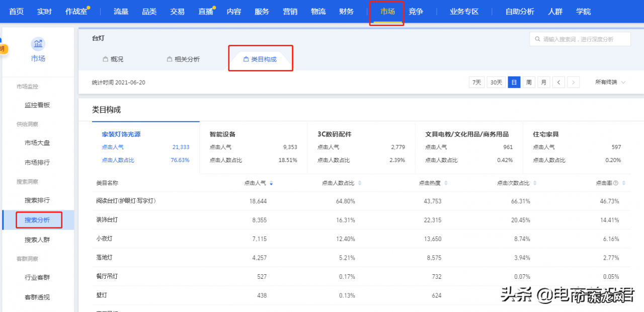The image size is (644, 312).
Task: Open the 竞争 menu in top navigation
Action: (x=416, y=11)
